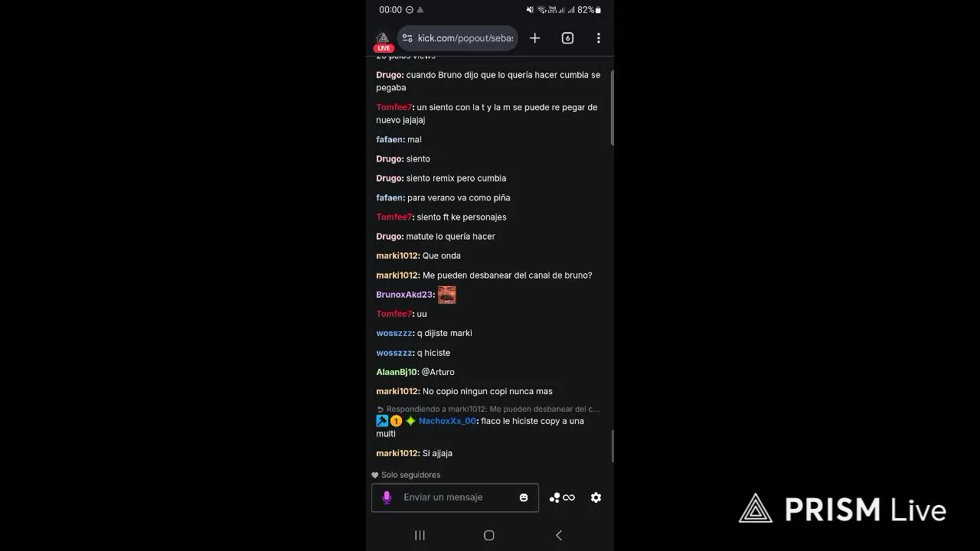Tap the site settings icon in address bar
The height and width of the screenshot is (551, 980).
click(x=407, y=38)
